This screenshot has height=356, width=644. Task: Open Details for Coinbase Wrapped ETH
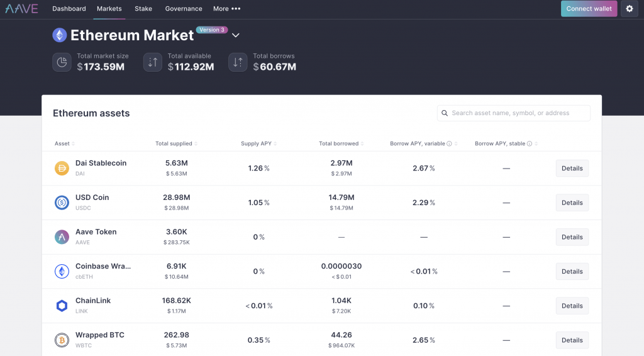572,272
